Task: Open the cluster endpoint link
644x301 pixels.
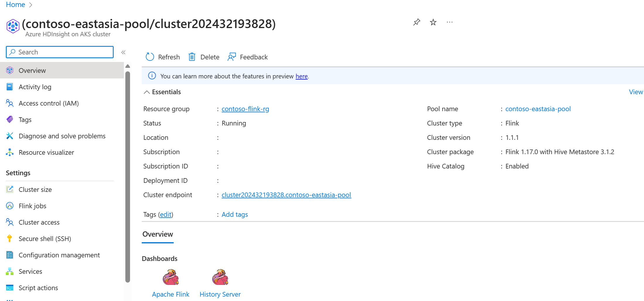Action: click(x=286, y=195)
